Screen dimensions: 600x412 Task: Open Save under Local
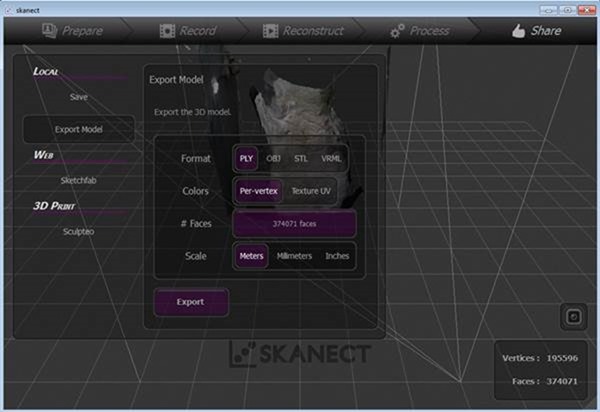point(79,97)
